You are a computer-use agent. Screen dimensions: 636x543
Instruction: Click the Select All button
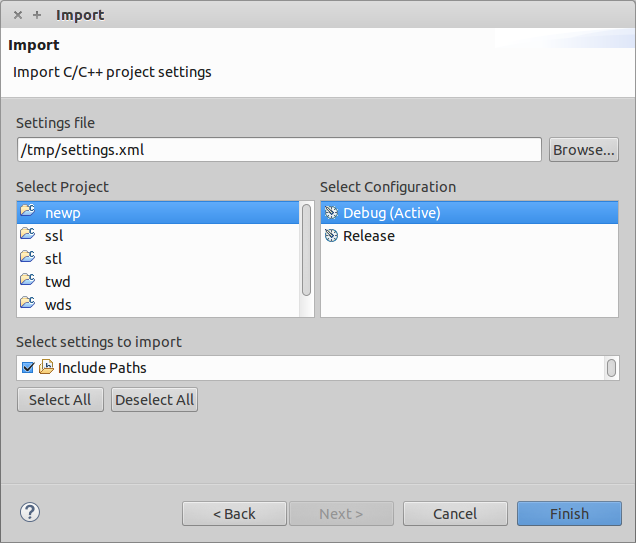pyautogui.click(x=60, y=400)
